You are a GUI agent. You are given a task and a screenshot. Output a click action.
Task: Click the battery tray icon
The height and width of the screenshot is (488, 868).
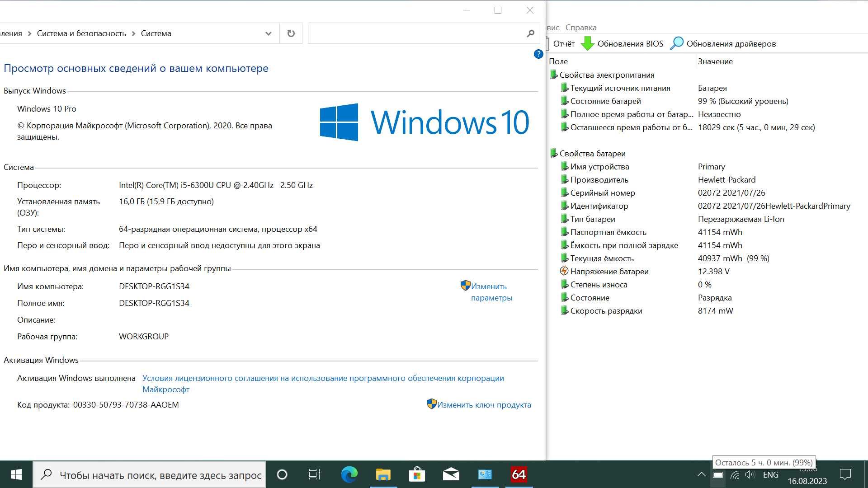(718, 474)
